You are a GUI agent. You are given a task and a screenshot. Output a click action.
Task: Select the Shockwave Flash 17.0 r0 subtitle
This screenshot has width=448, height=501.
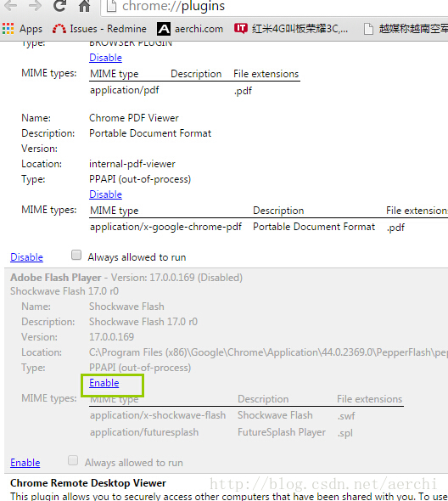coord(64,291)
